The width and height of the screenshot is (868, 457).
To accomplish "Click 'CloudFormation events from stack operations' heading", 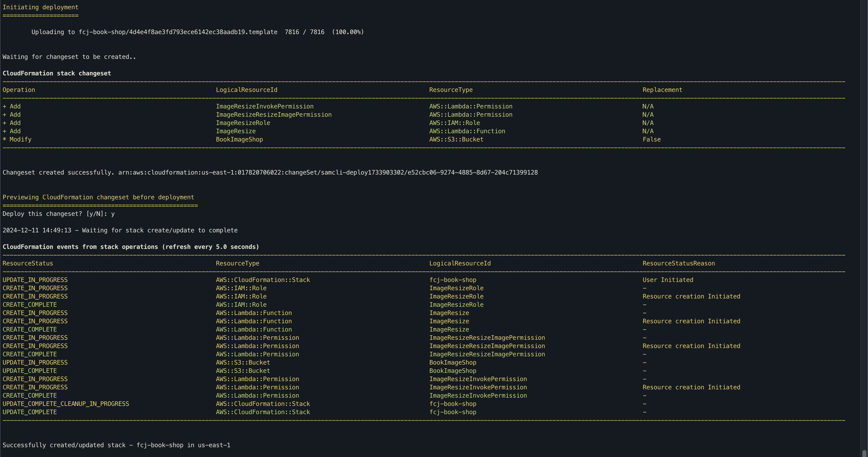I will pyautogui.click(x=131, y=247).
